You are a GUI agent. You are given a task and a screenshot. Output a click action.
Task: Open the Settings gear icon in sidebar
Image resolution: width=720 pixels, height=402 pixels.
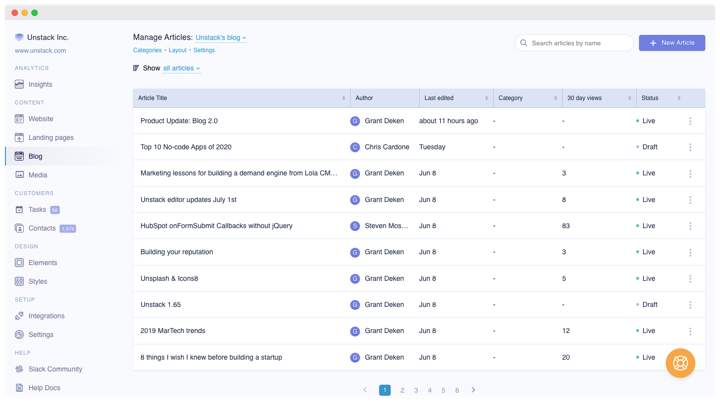19,334
